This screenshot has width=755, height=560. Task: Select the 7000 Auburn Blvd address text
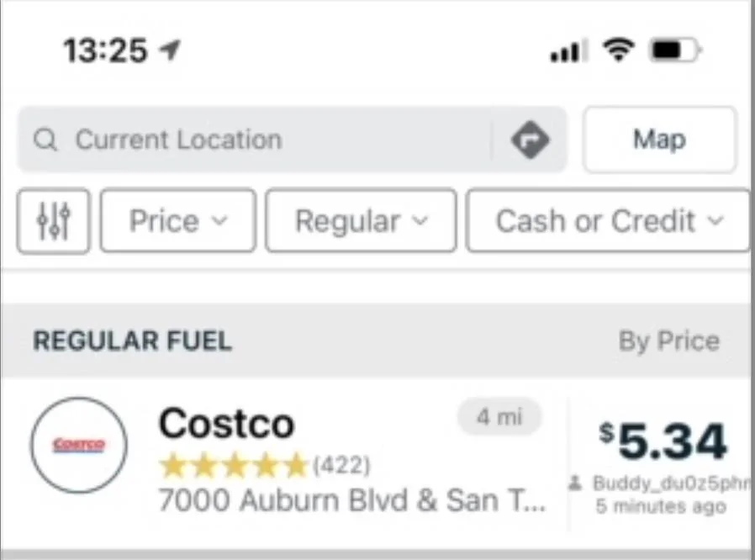pyautogui.click(x=352, y=500)
